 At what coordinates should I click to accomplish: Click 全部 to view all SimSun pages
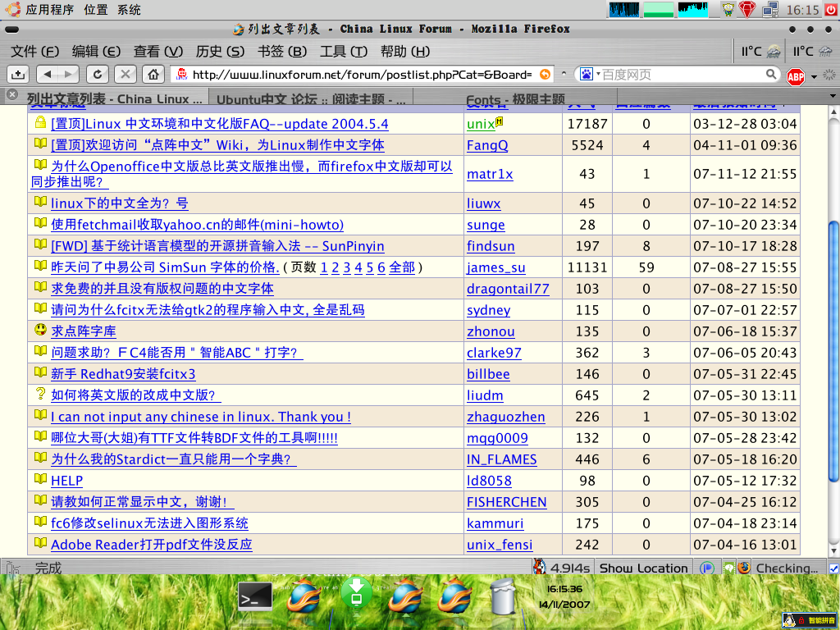(x=402, y=267)
